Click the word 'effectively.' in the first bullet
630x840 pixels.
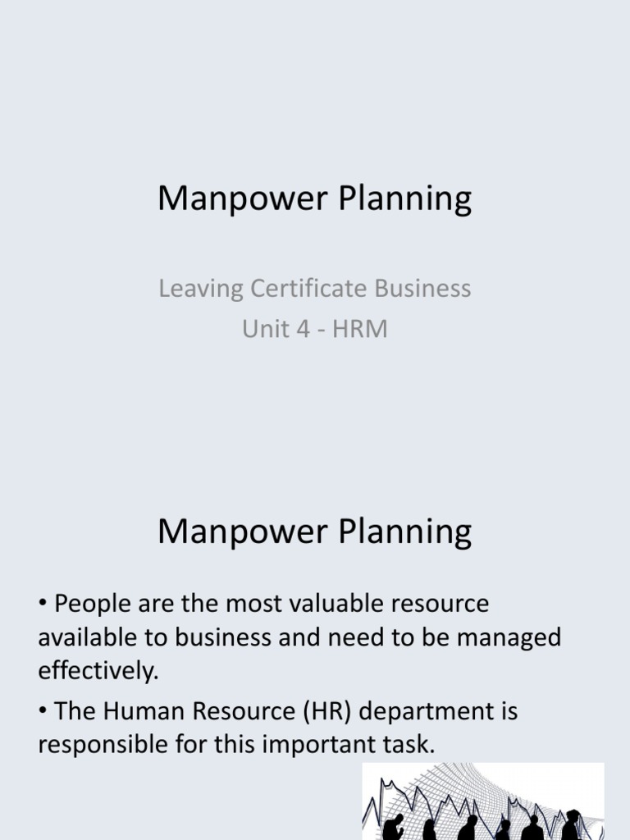[97, 671]
